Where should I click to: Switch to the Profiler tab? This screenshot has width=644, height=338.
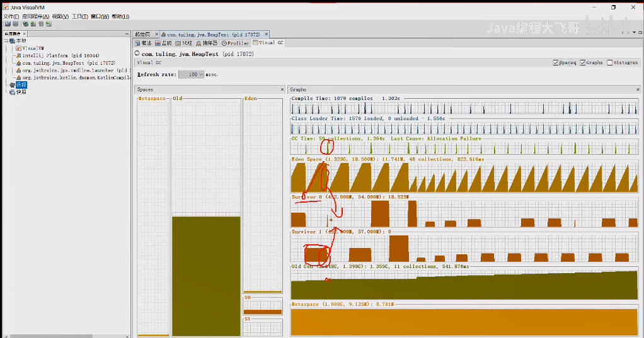point(235,43)
